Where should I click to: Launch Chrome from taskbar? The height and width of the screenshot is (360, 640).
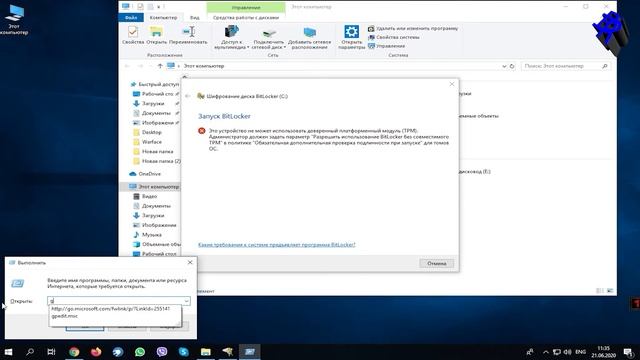pyautogui.click(x=74, y=351)
